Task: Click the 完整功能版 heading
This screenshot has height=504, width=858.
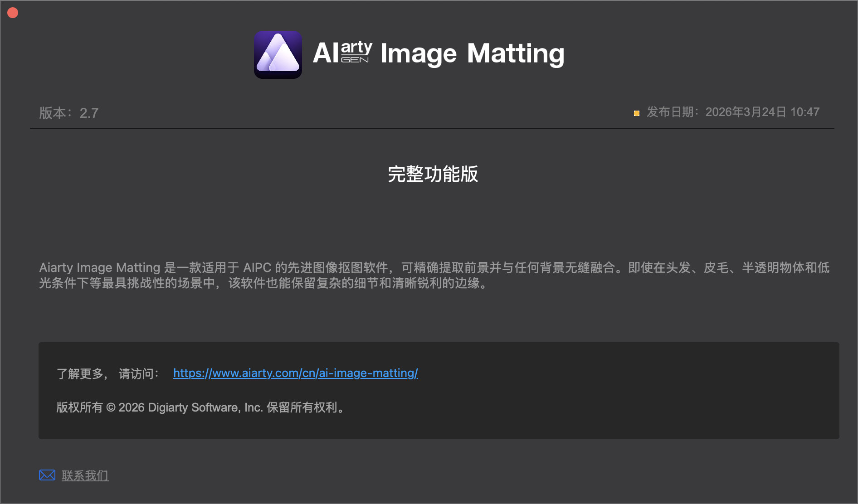Action: click(x=433, y=174)
